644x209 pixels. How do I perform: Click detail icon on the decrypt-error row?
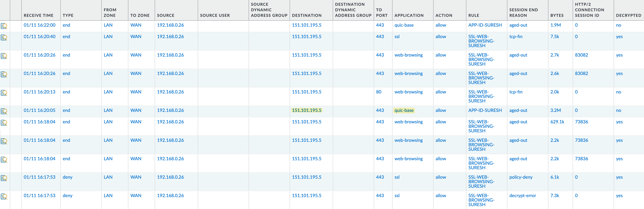point(4,197)
